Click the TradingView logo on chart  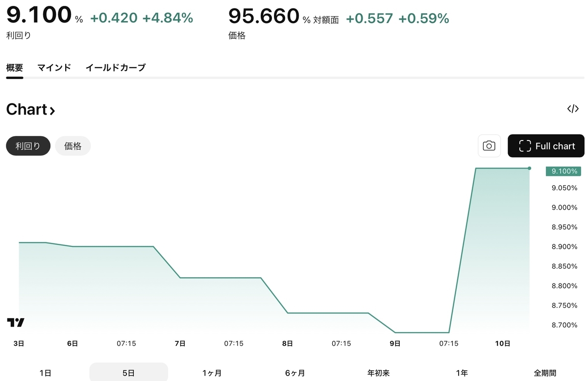point(16,322)
